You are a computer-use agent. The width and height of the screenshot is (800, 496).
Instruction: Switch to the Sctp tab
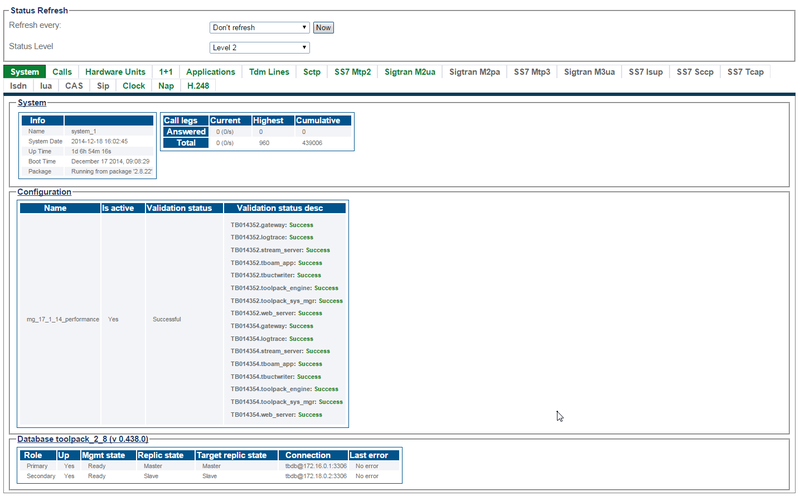311,72
